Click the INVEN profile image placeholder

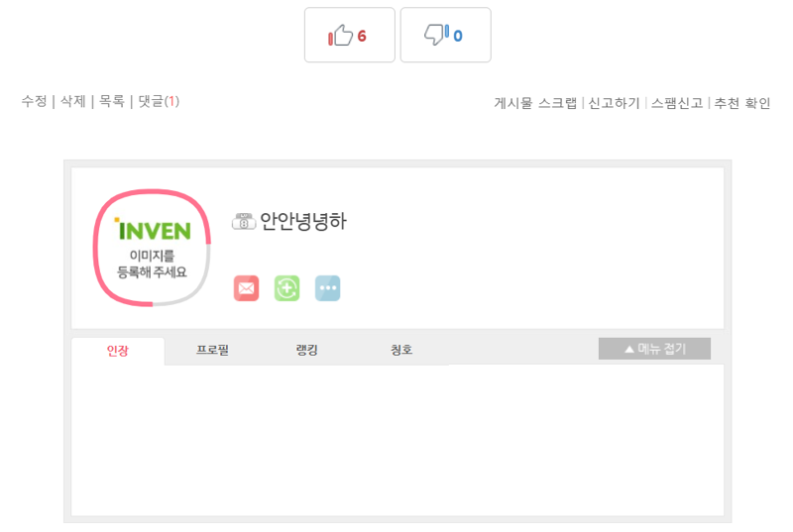(152, 248)
